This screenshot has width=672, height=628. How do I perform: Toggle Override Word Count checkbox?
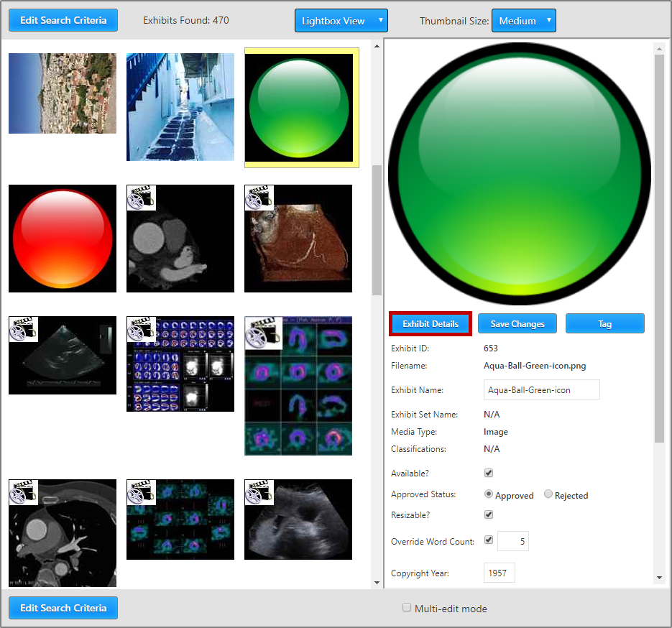[x=489, y=540]
